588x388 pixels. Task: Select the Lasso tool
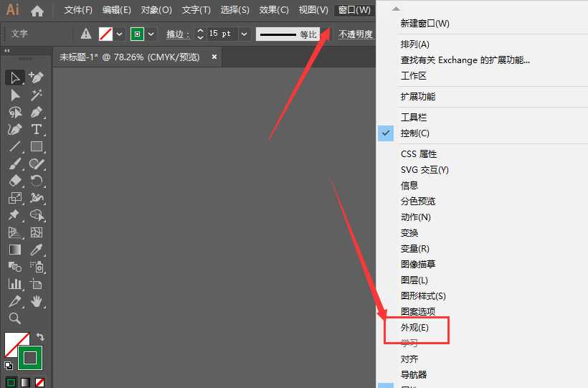(x=15, y=112)
